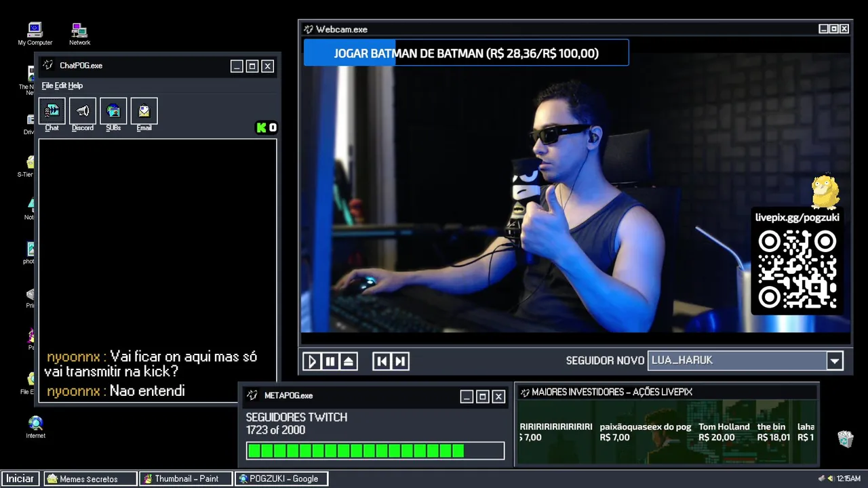
Task: Click the Psyduck icon above the QR code
Action: (825, 192)
